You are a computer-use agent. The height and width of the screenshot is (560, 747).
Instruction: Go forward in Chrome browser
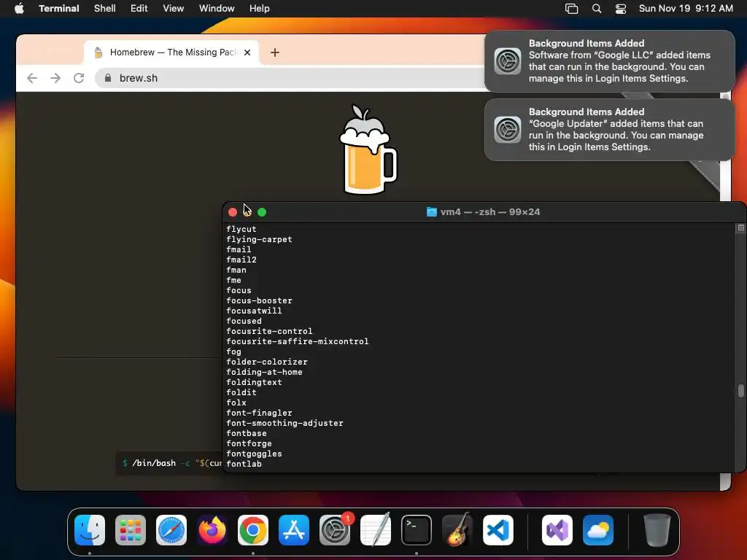point(55,78)
